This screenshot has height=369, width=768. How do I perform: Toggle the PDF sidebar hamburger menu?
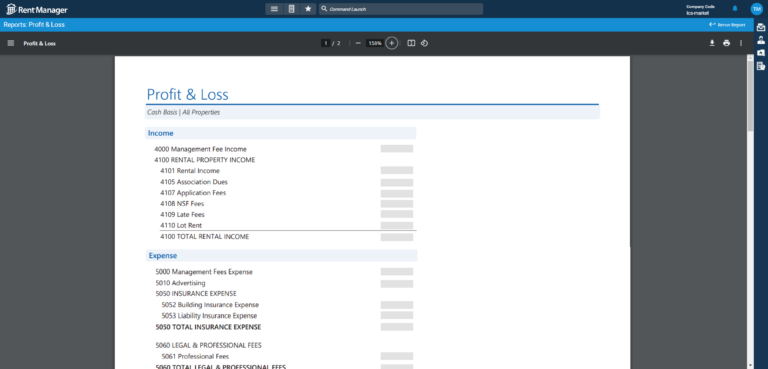coord(11,43)
